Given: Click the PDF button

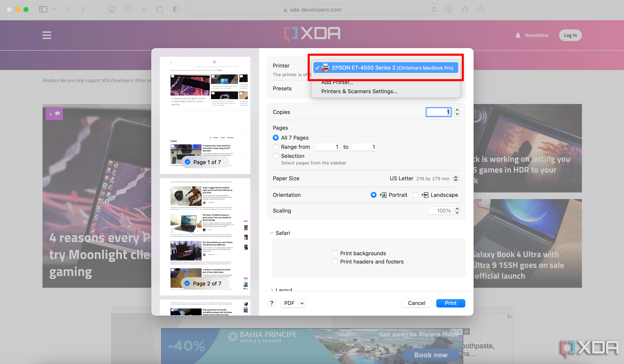Looking at the screenshot, I should (x=289, y=303).
